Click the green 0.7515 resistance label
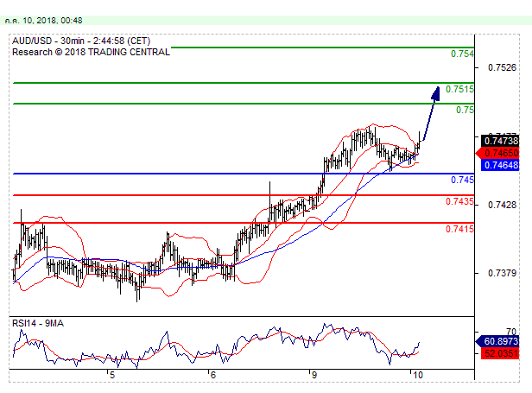532x393 pixels. [459, 89]
